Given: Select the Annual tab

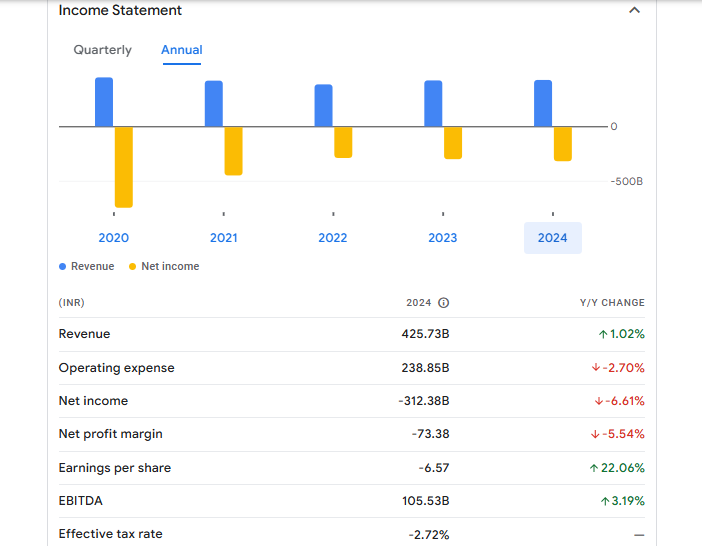Looking at the screenshot, I should click(x=181, y=50).
